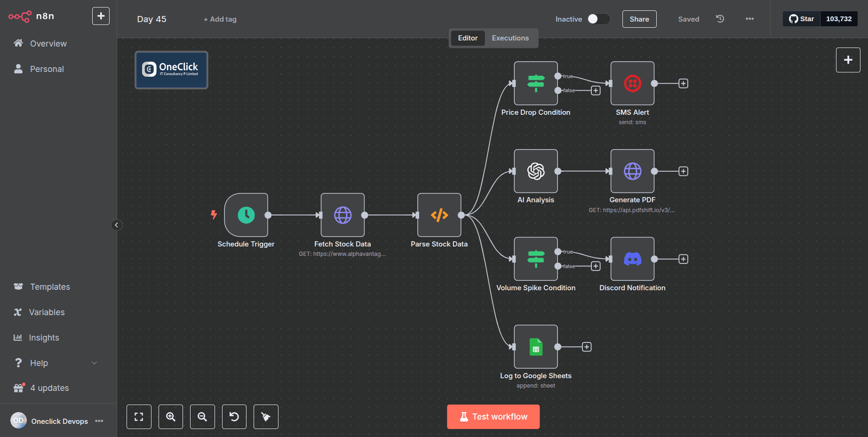Click the plus button beside n8n logo

coord(101,16)
